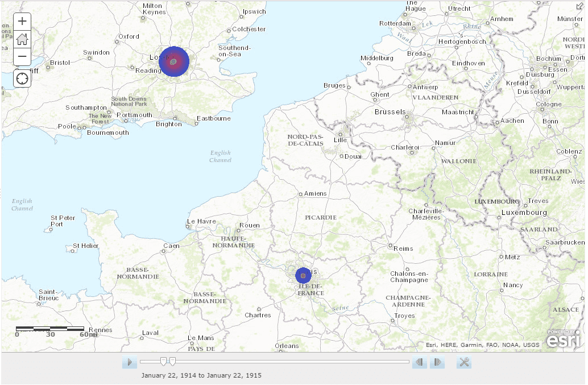This screenshot has height=385, width=588.
Task: Return map to its default home extent
Action: click(x=22, y=39)
